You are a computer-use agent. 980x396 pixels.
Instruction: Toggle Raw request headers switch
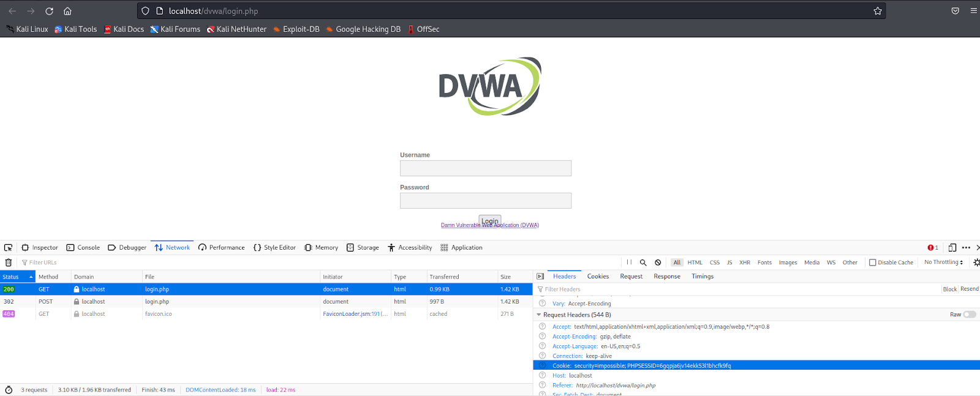pos(970,315)
